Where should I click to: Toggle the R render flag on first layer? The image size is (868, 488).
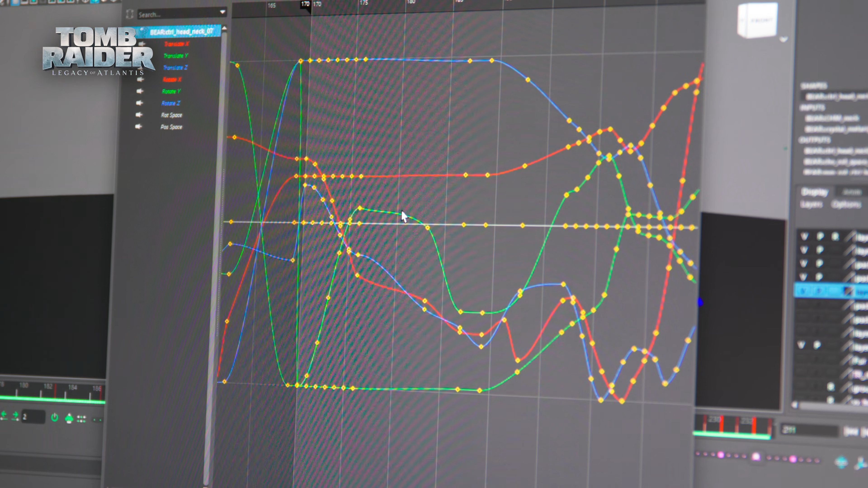coord(835,236)
